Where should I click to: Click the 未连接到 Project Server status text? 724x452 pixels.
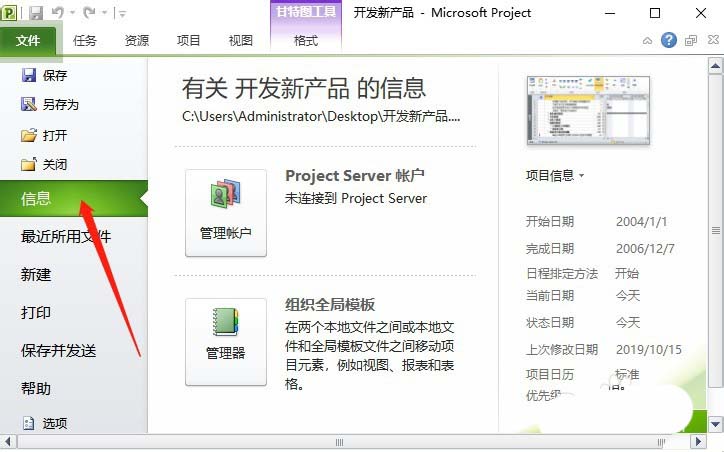tap(356, 199)
